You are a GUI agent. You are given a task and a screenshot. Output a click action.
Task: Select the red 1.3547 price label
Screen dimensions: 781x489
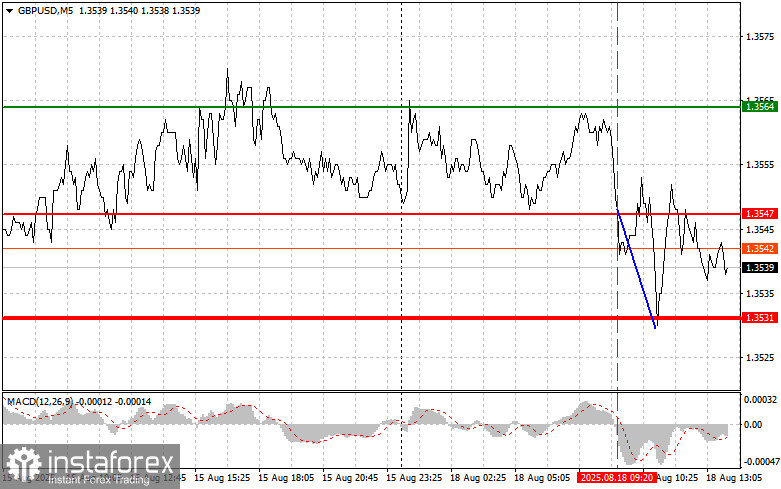pos(759,214)
